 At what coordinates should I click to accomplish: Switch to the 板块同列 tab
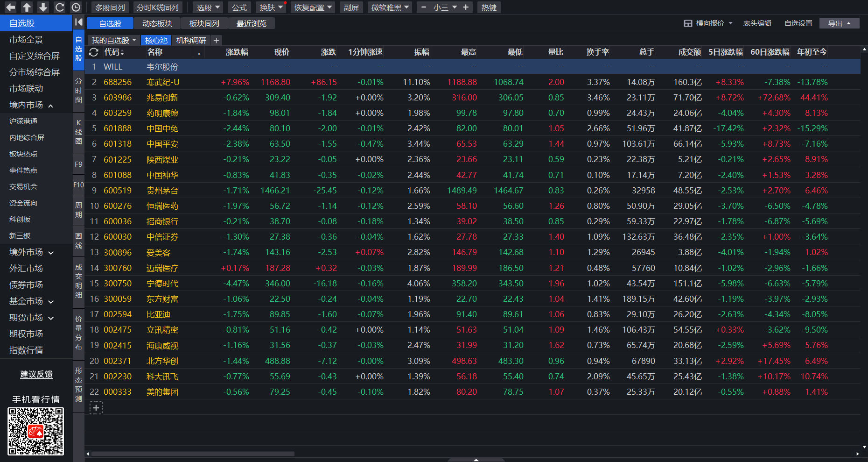(204, 23)
